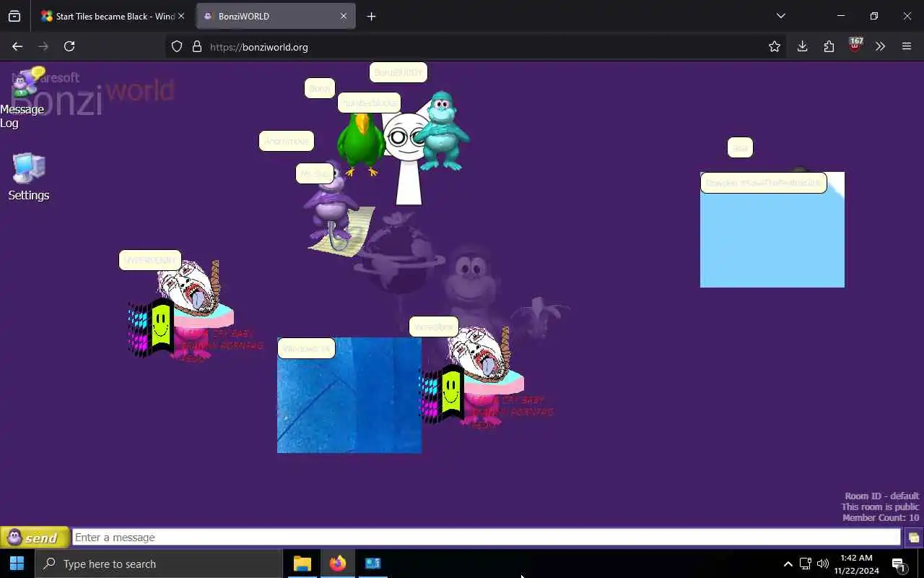Viewport: 924px width, 578px height.
Task: Show site security lock information
Action: coord(196,46)
